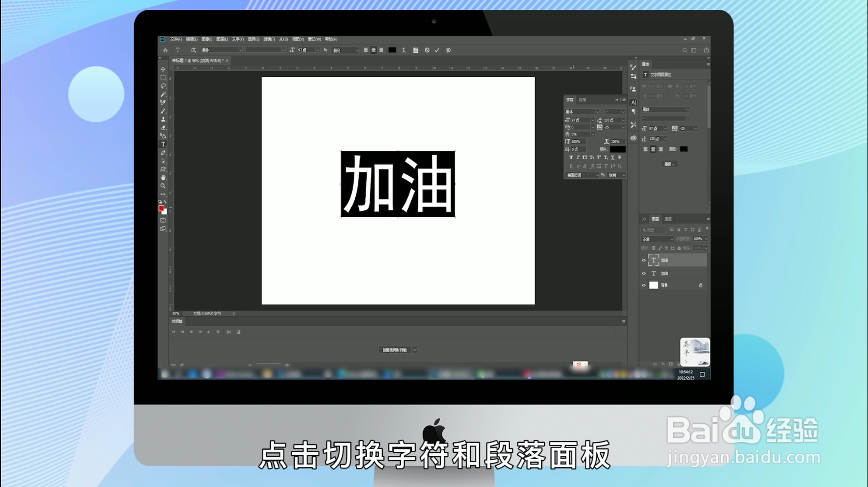
Task: Select the Lasso tool
Action: [163, 87]
